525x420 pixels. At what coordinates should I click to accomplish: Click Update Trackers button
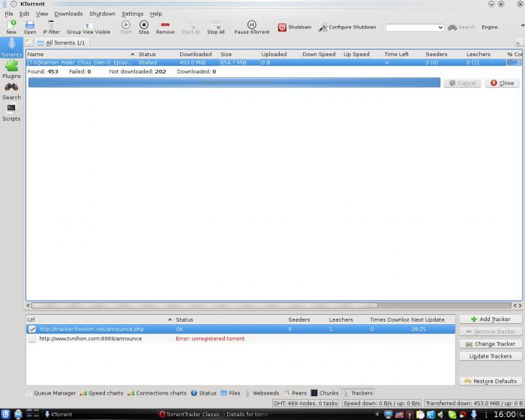pyautogui.click(x=490, y=356)
